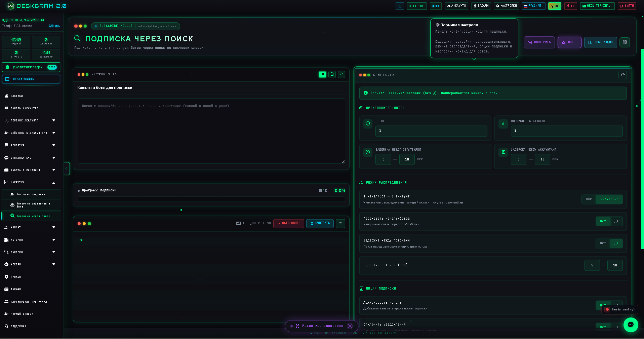
Task: Open Массовые подписки in the sidebar
Action: tap(31, 194)
